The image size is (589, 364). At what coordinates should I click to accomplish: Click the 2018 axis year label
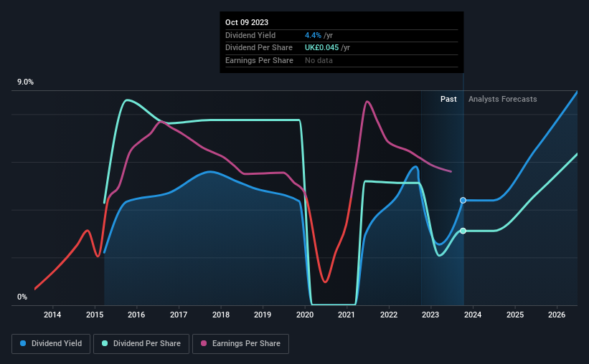pos(221,315)
